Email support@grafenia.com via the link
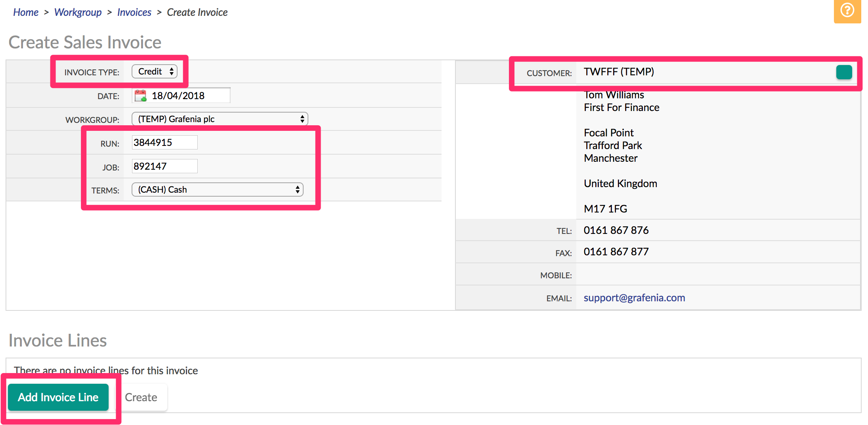The image size is (868, 425). (634, 298)
